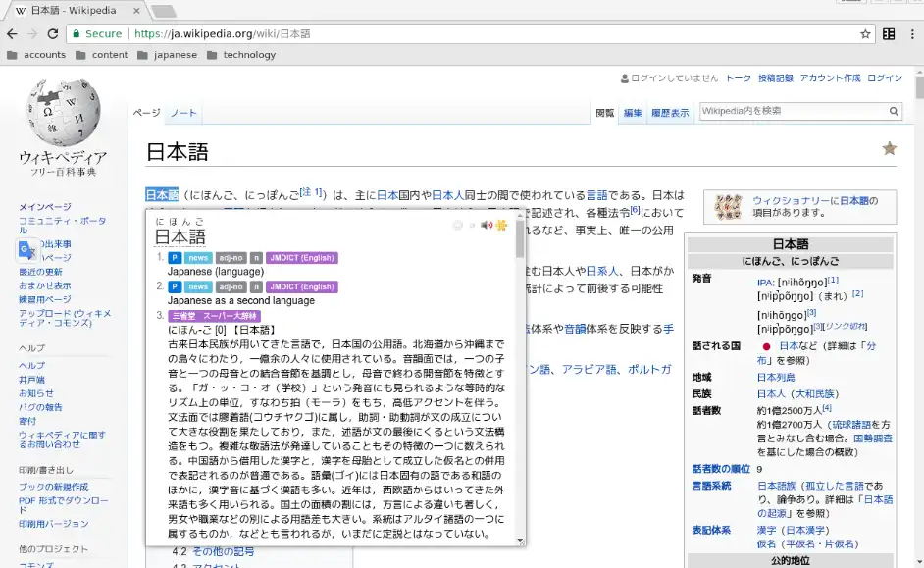The height and width of the screenshot is (568, 924).
Task: Click the first blue P tag in the popup
Action: pyautogui.click(x=175, y=258)
